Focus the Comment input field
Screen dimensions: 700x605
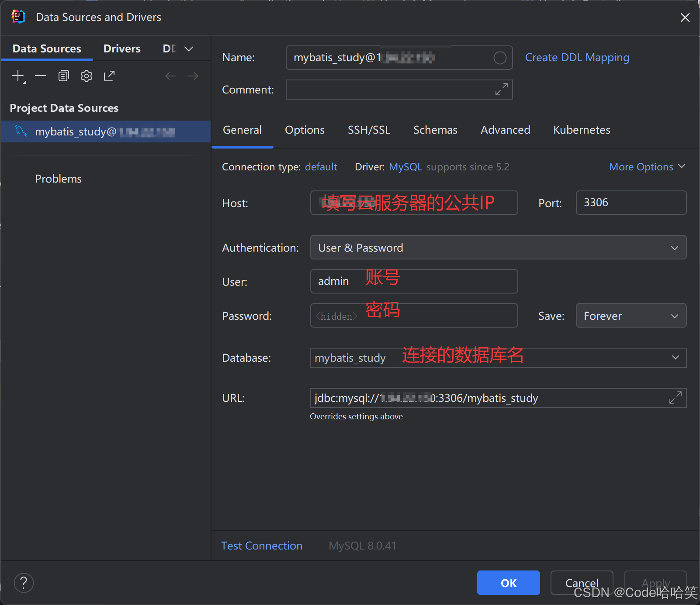click(x=399, y=89)
